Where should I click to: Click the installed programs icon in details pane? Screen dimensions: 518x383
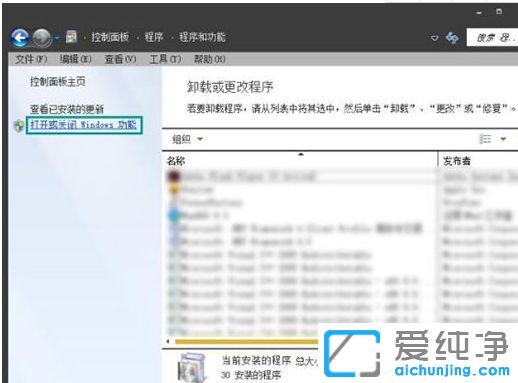coord(191,368)
